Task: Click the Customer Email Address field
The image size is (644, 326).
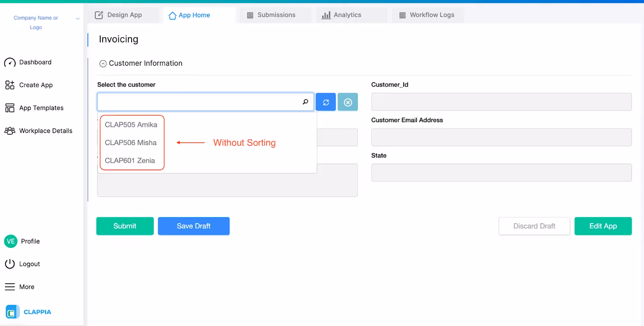Action: pyautogui.click(x=501, y=137)
